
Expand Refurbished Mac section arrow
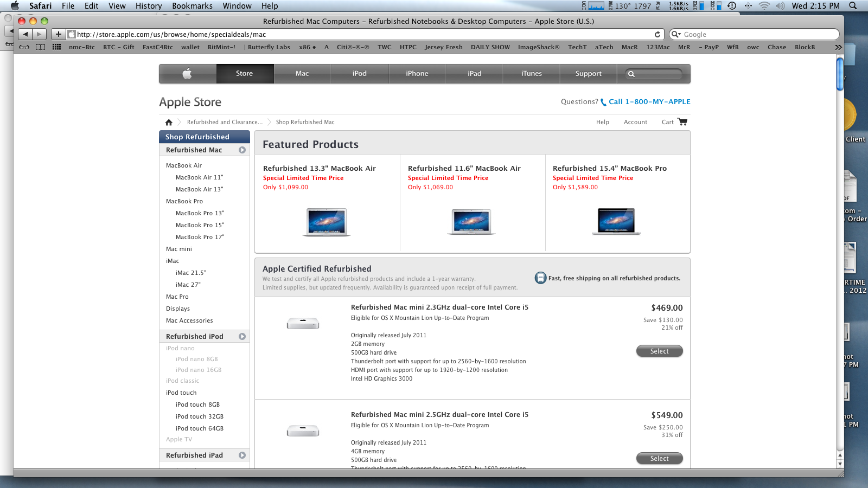[242, 150]
